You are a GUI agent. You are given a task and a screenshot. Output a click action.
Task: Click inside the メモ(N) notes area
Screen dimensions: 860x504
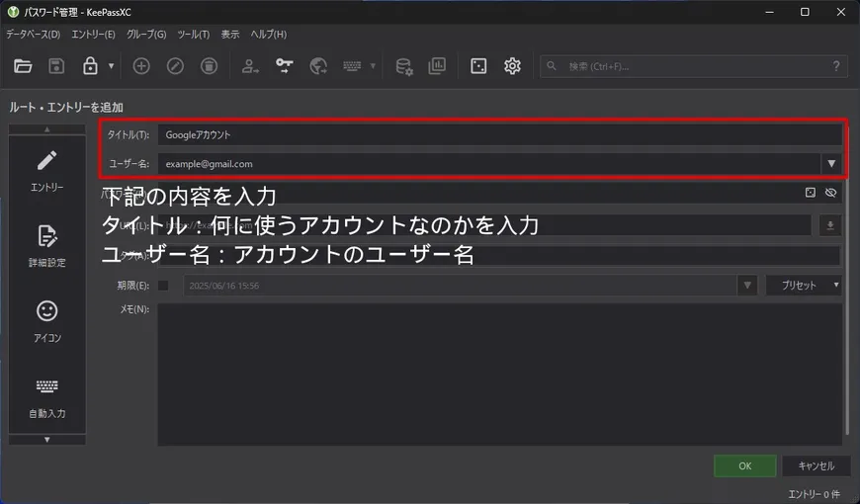pyautogui.click(x=499, y=375)
